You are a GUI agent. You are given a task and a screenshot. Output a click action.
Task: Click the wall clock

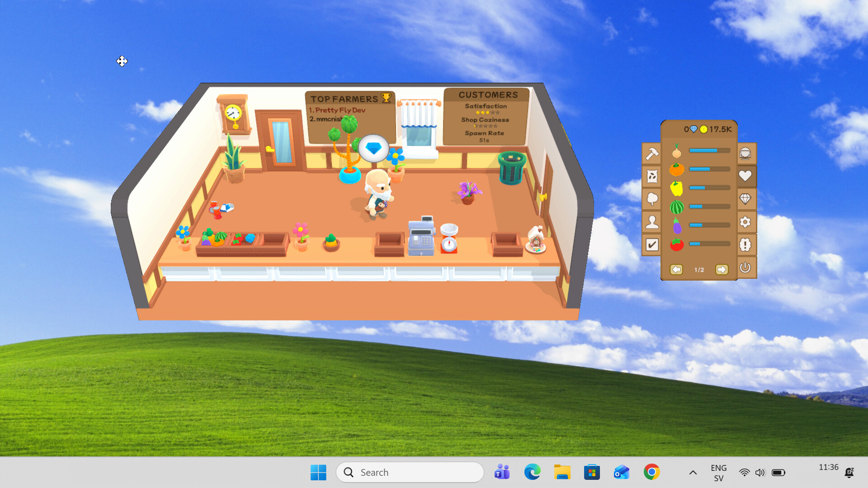tap(234, 115)
